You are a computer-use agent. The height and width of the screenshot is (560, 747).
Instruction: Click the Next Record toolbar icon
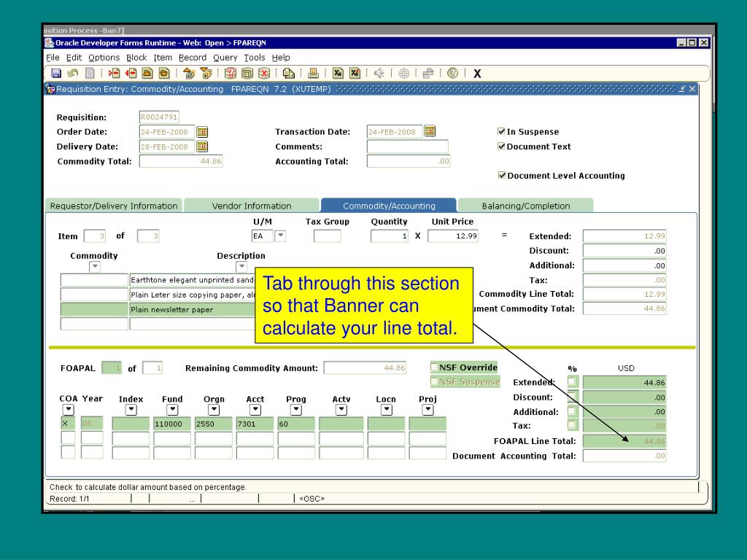(x=164, y=74)
